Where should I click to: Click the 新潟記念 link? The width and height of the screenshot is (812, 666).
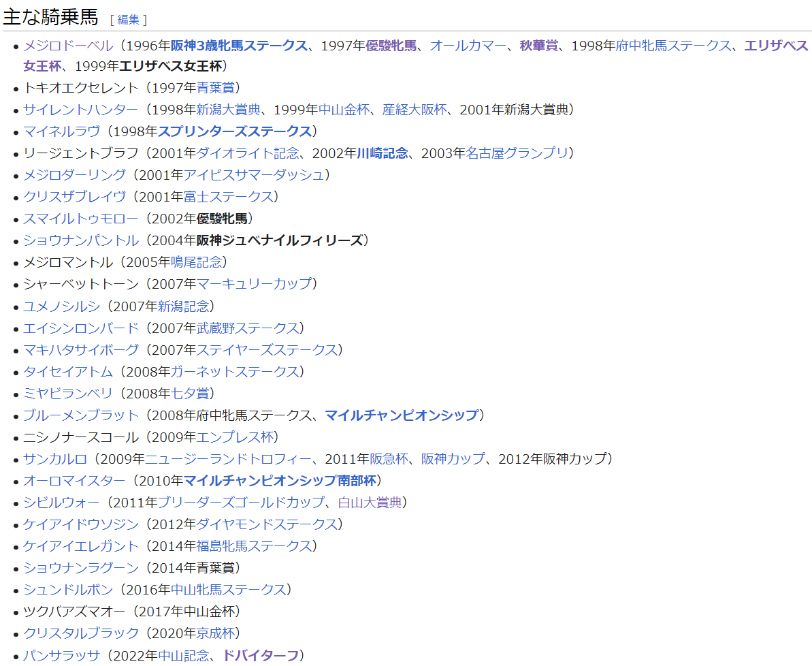point(183,306)
